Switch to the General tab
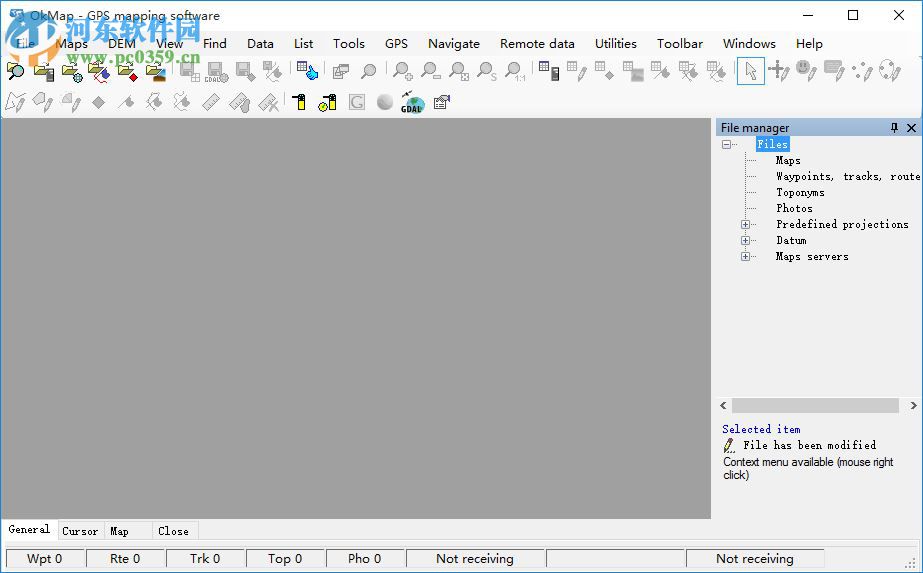The image size is (923, 573). pyautogui.click(x=29, y=529)
